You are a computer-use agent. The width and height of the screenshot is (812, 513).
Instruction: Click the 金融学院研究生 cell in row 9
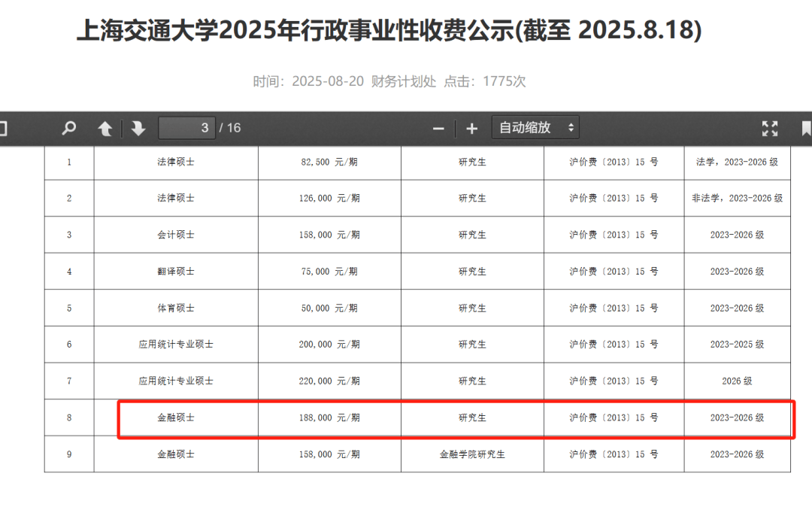point(472,454)
